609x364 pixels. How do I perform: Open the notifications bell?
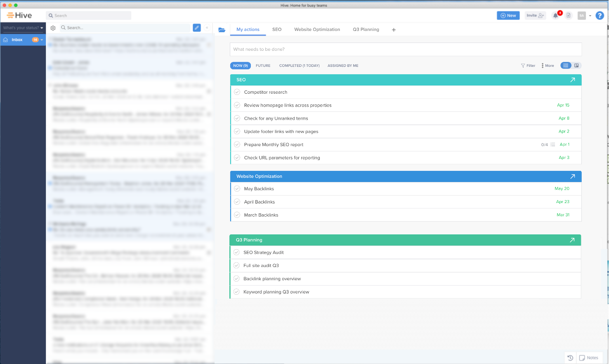(555, 15)
